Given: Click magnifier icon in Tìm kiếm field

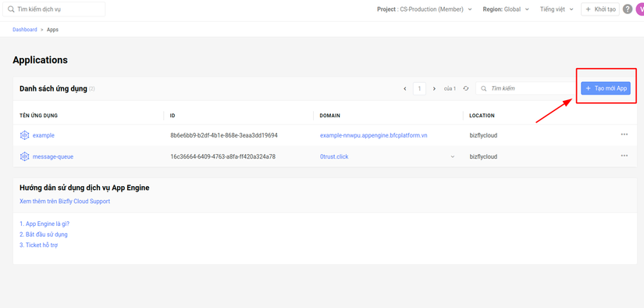Looking at the screenshot, I should [x=484, y=88].
